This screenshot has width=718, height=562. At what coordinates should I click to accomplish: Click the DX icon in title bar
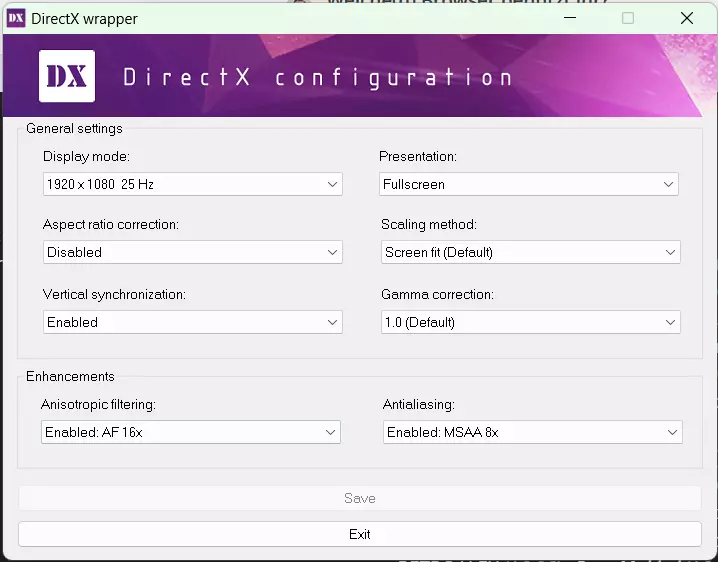point(16,18)
